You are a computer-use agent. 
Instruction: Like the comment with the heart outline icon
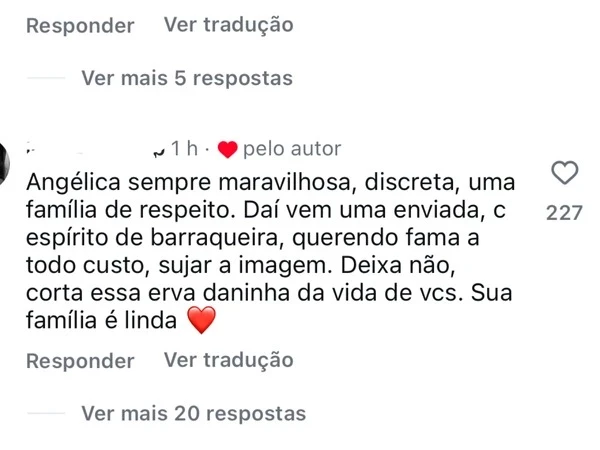[x=565, y=173]
